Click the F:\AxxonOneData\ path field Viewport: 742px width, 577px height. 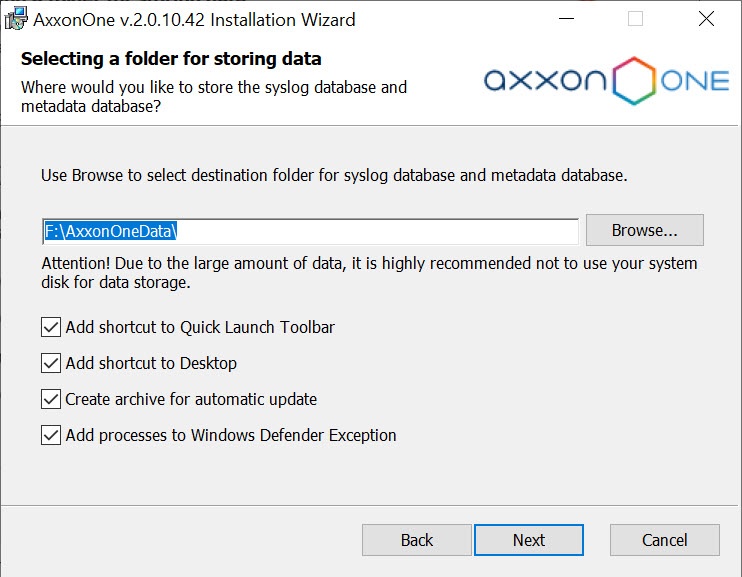310,231
